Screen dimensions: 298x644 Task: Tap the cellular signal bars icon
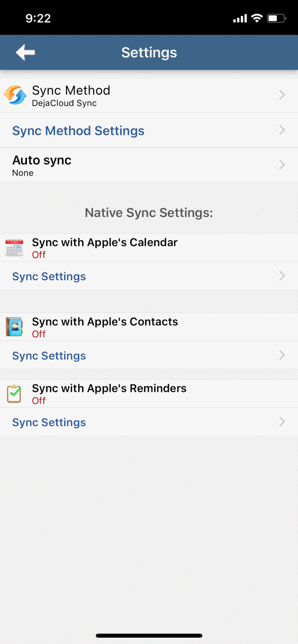pos(240,19)
